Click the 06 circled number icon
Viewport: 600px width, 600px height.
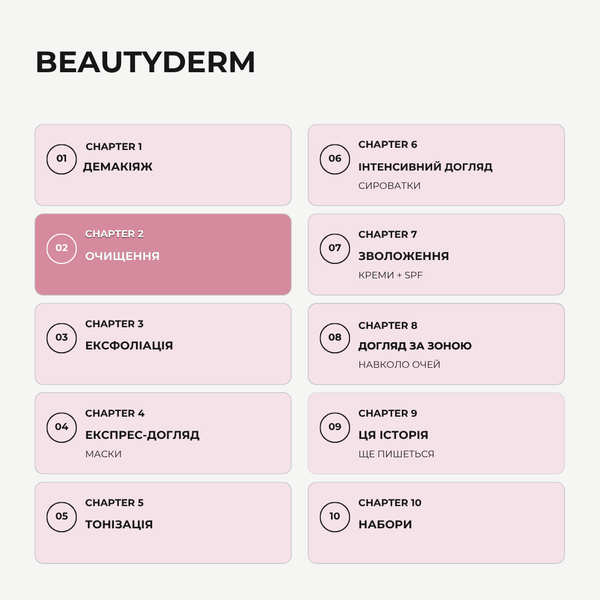coord(335,159)
